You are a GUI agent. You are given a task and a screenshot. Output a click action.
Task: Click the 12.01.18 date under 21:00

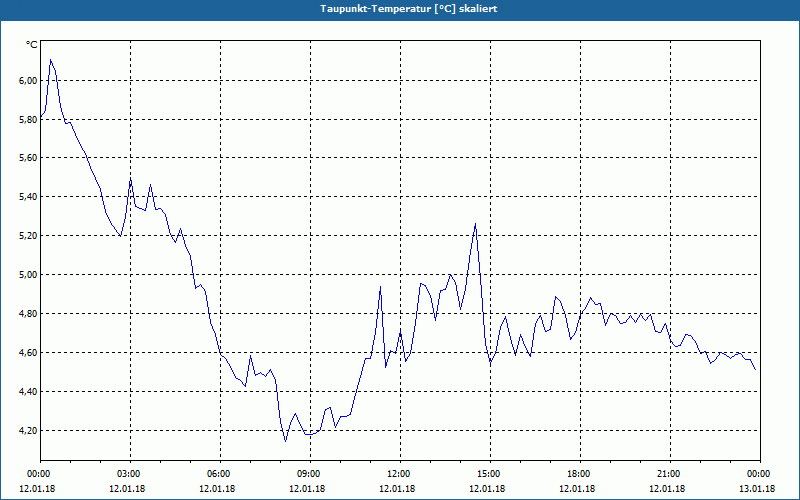point(666,489)
